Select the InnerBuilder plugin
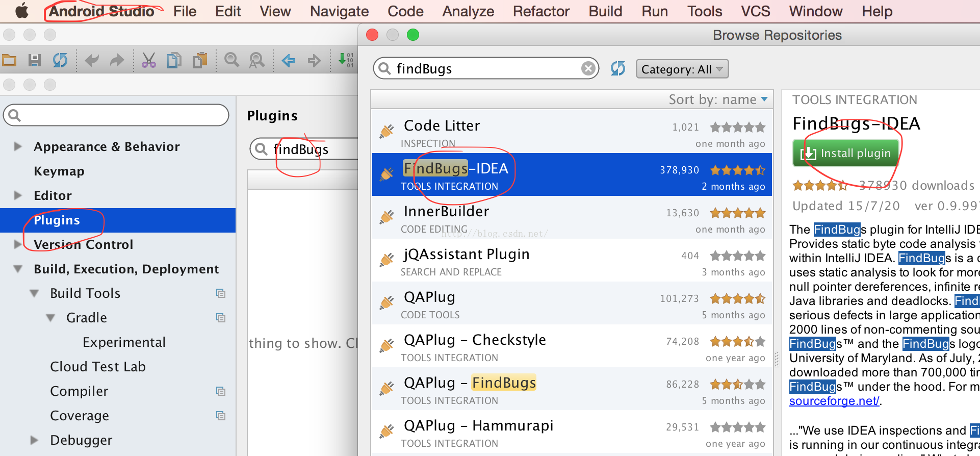The width and height of the screenshot is (980, 456). click(x=572, y=217)
